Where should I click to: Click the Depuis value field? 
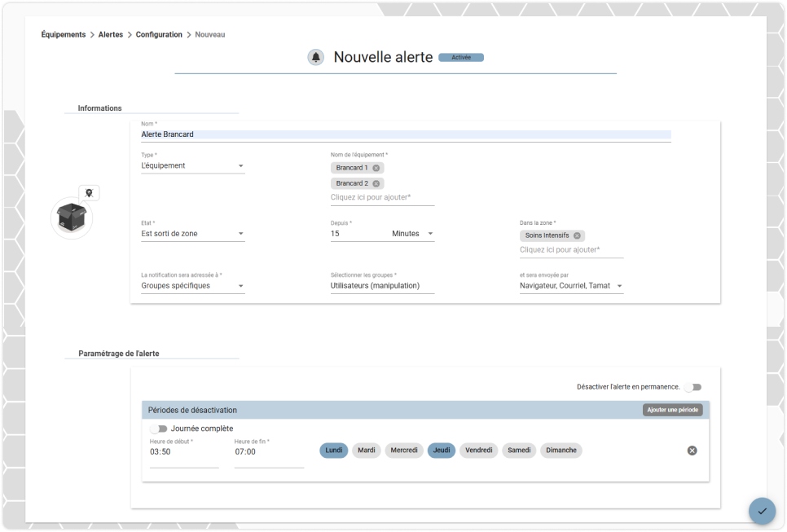[358, 234]
